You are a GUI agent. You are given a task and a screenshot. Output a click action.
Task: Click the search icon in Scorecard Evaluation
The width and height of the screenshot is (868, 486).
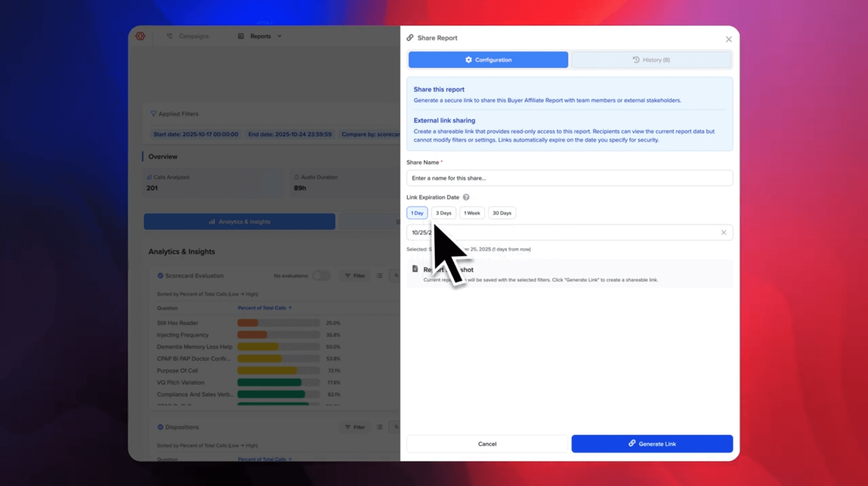[x=396, y=276]
